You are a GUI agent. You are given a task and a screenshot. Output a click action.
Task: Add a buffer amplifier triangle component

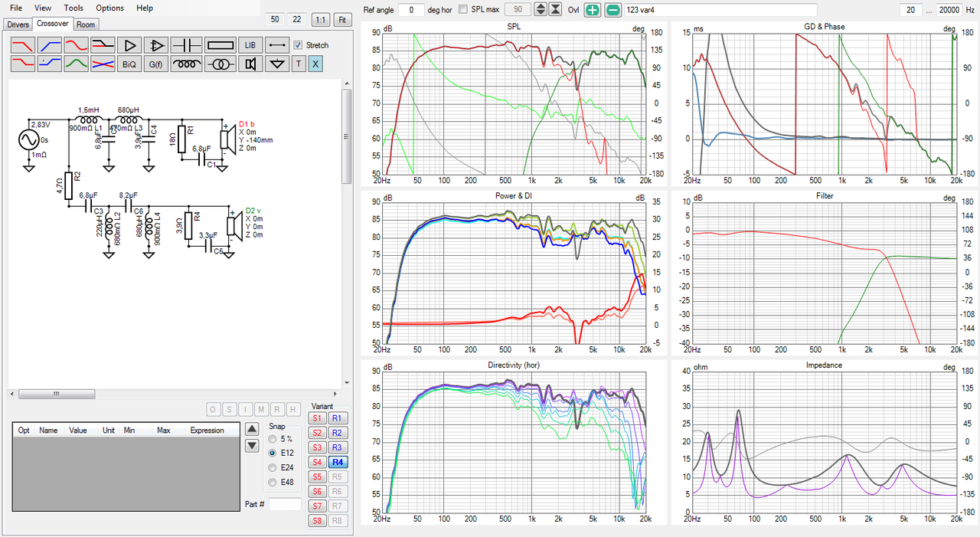tap(129, 45)
